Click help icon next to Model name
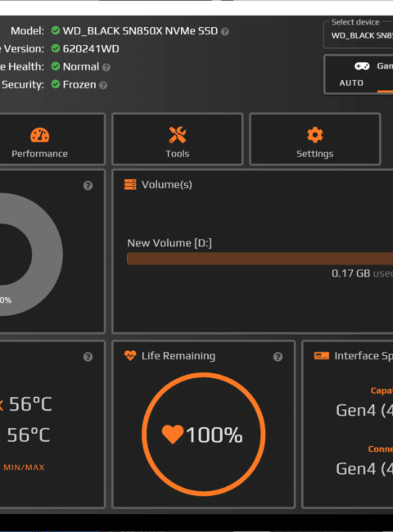 tap(224, 32)
